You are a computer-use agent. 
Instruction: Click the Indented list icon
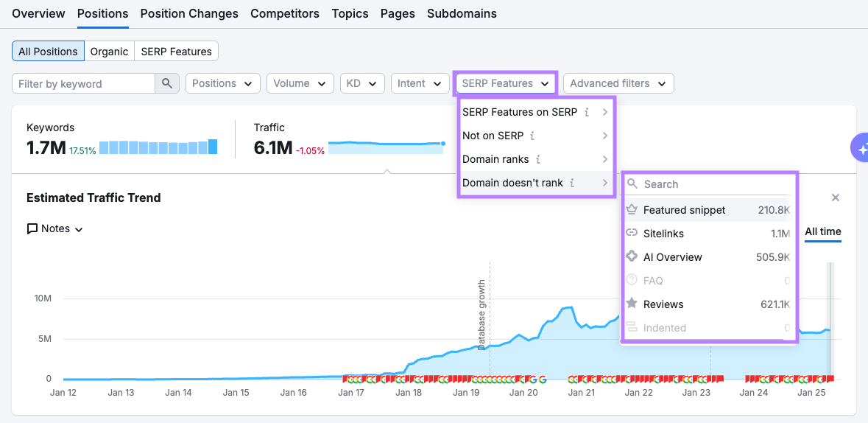(x=632, y=328)
